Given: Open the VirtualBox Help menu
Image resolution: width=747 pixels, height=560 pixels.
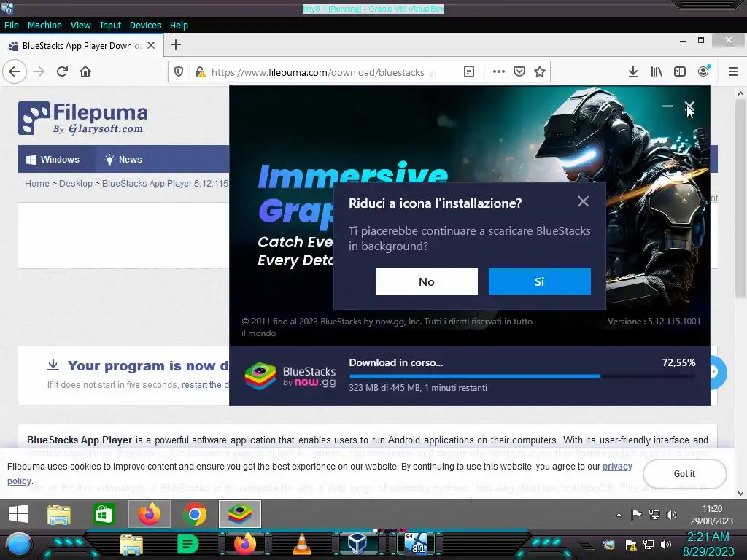Looking at the screenshot, I should pos(179,26).
